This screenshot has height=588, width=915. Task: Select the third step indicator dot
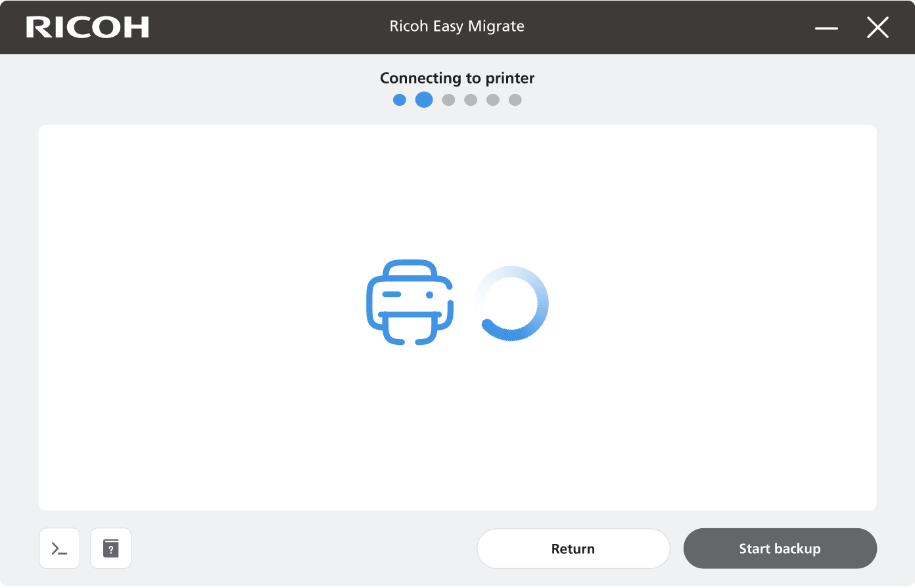[x=448, y=100]
